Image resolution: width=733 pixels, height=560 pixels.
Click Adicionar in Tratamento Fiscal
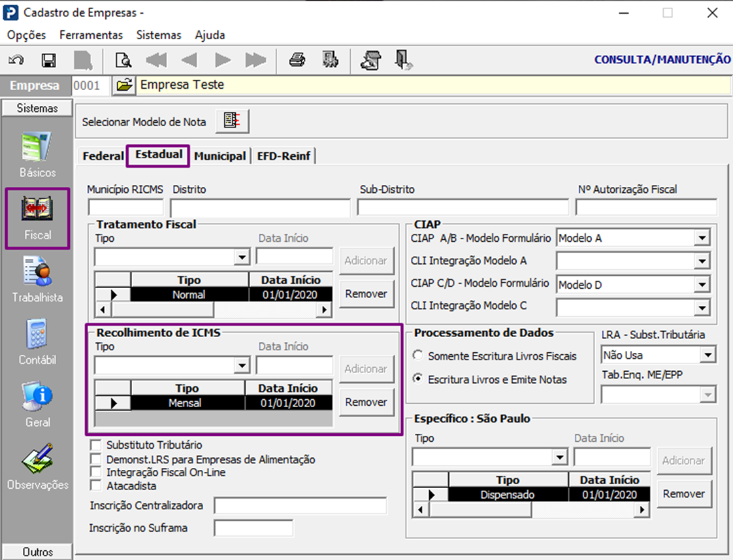coord(366,260)
